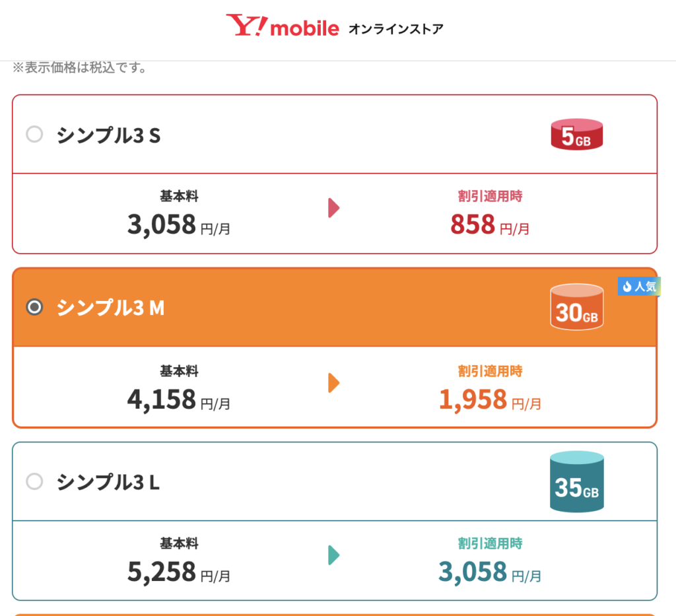Click the blue 人気 popularity badge
The width and height of the screenshot is (676, 616).
638,286
